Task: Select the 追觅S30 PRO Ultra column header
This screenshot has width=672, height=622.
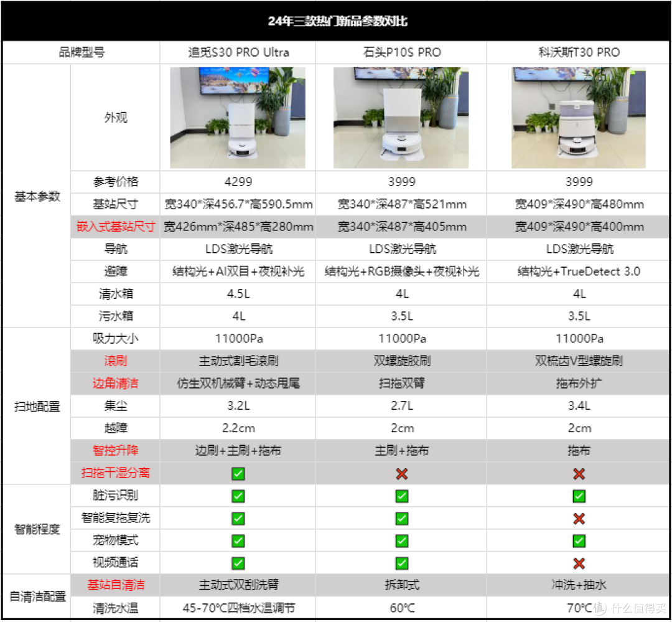Action: point(238,52)
